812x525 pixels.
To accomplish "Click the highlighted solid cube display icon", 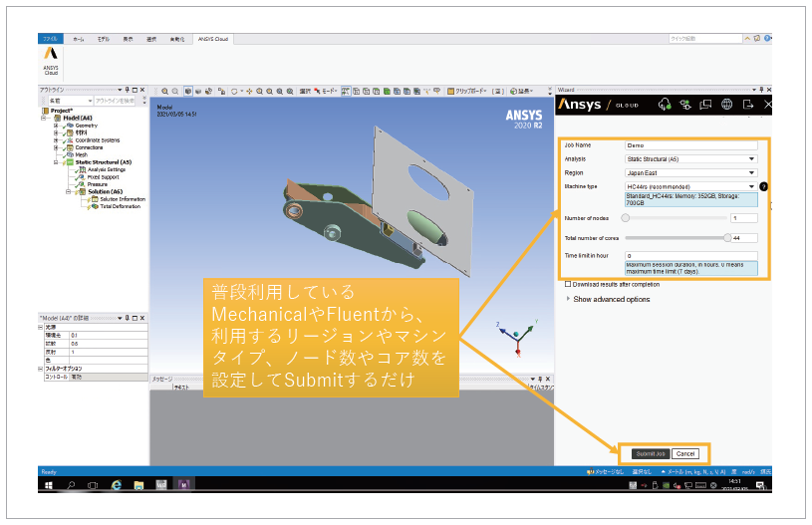I will point(188,91).
